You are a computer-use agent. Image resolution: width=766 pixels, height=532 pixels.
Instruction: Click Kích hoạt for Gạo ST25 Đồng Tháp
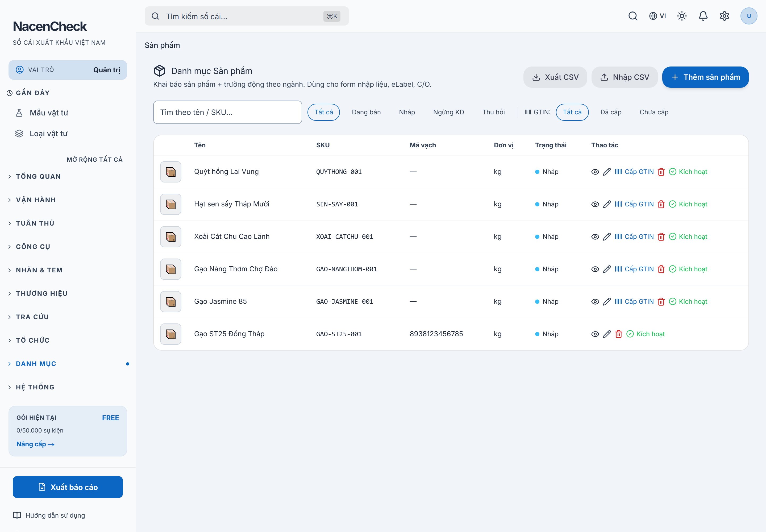[x=645, y=334]
